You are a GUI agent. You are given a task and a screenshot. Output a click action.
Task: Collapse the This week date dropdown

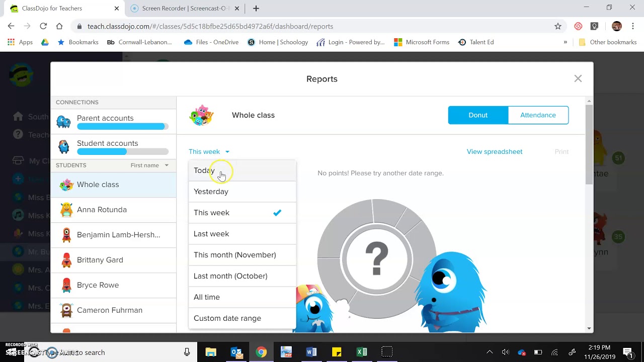pyautogui.click(x=209, y=151)
